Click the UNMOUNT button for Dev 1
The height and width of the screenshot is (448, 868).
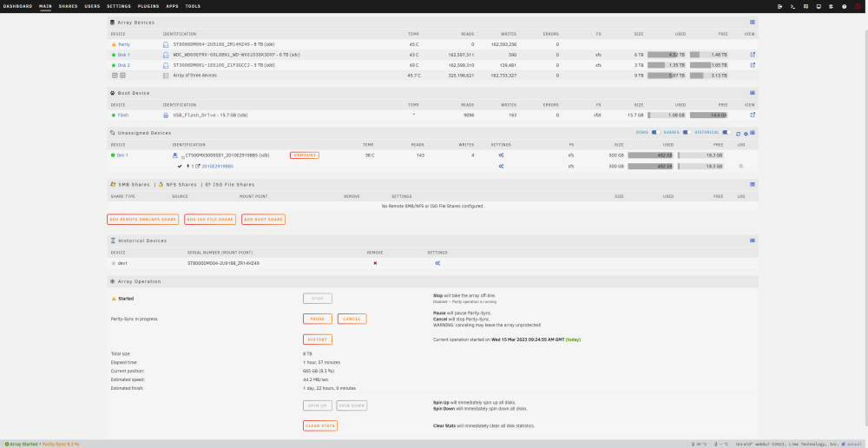305,155
